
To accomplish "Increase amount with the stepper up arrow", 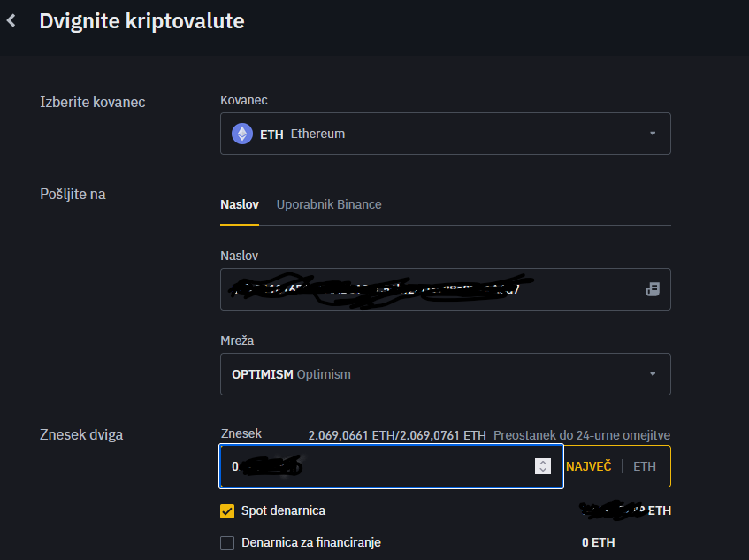I will pyautogui.click(x=543, y=463).
